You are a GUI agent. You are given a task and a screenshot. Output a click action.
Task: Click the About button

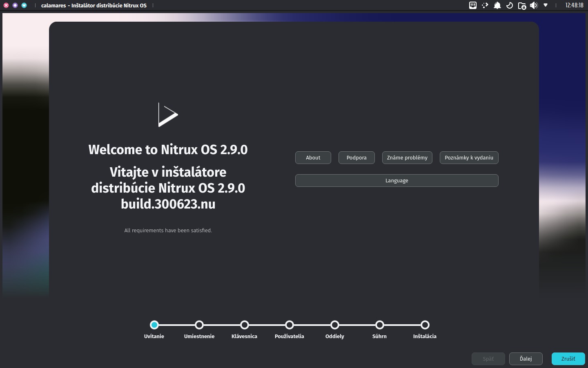click(x=313, y=157)
